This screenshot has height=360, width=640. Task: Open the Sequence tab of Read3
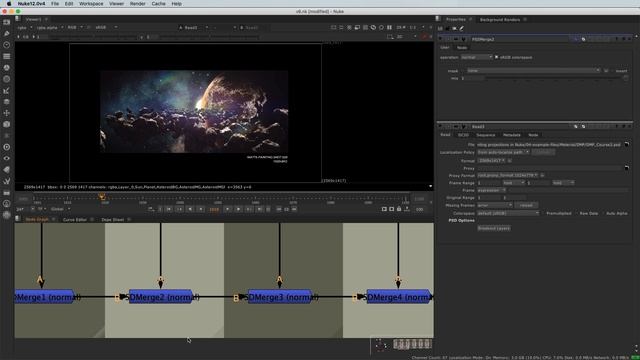tap(485, 135)
